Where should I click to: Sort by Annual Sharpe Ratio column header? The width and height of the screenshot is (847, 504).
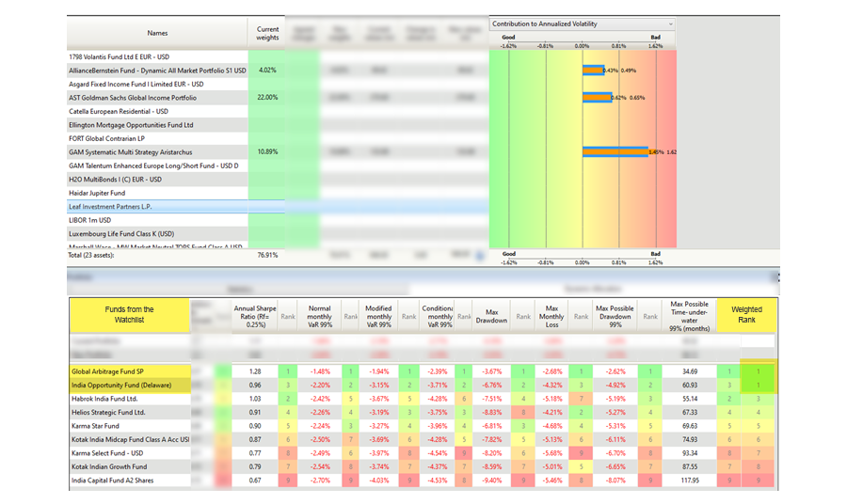pos(255,316)
